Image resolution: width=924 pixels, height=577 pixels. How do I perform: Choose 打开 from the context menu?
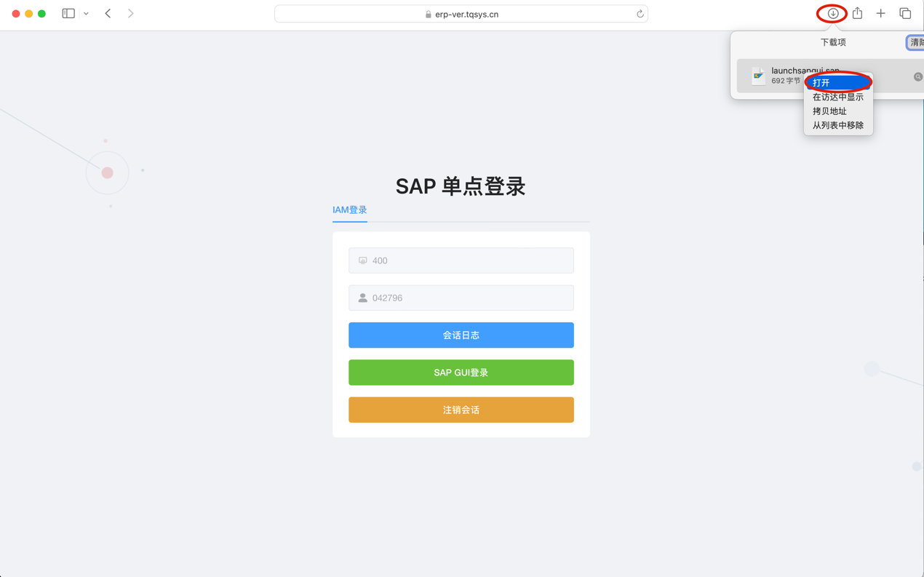point(838,83)
